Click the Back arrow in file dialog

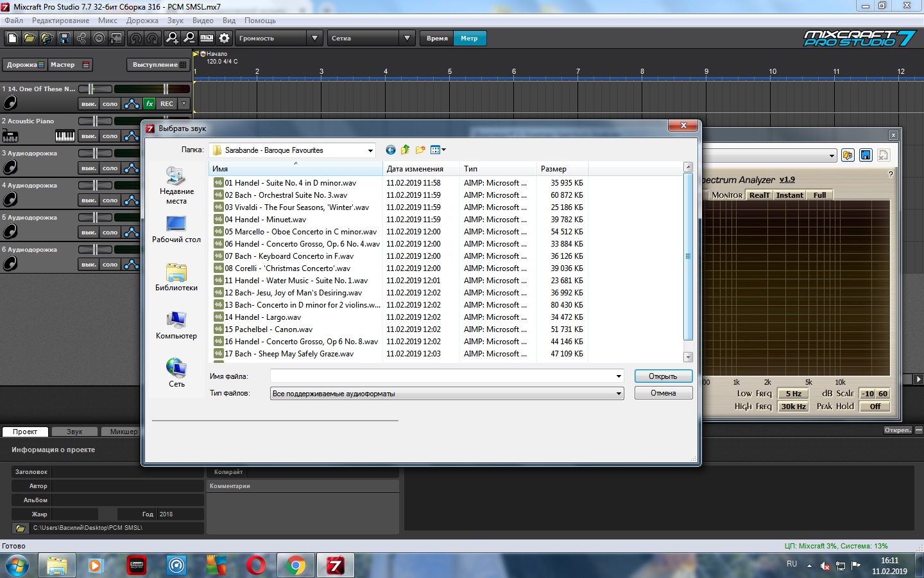(390, 150)
